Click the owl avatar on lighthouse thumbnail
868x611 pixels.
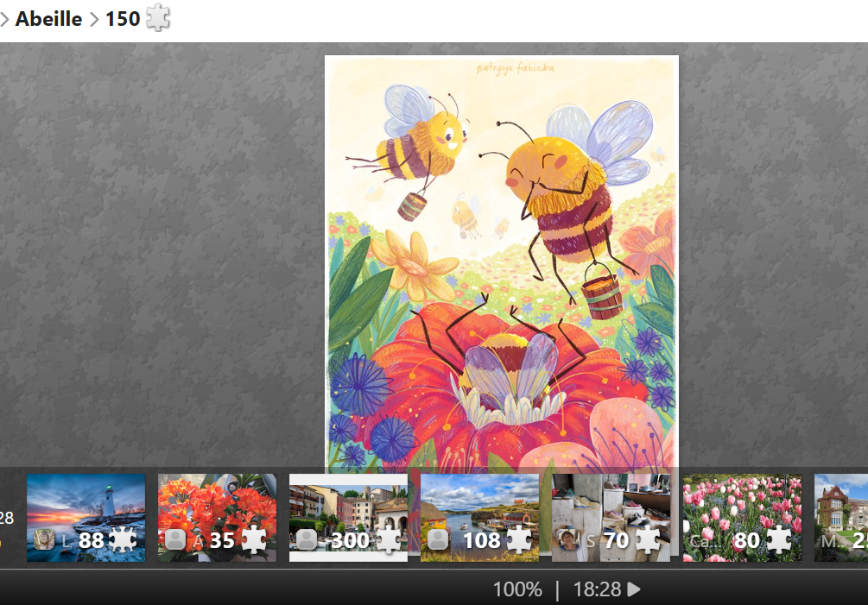pos(44,539)
